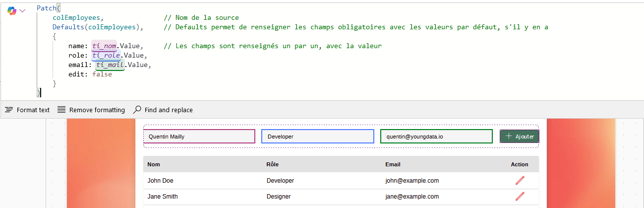Screen dimensions: 644x208
Task: Click the Developer role in John Doe row
Action: (280, 181)
